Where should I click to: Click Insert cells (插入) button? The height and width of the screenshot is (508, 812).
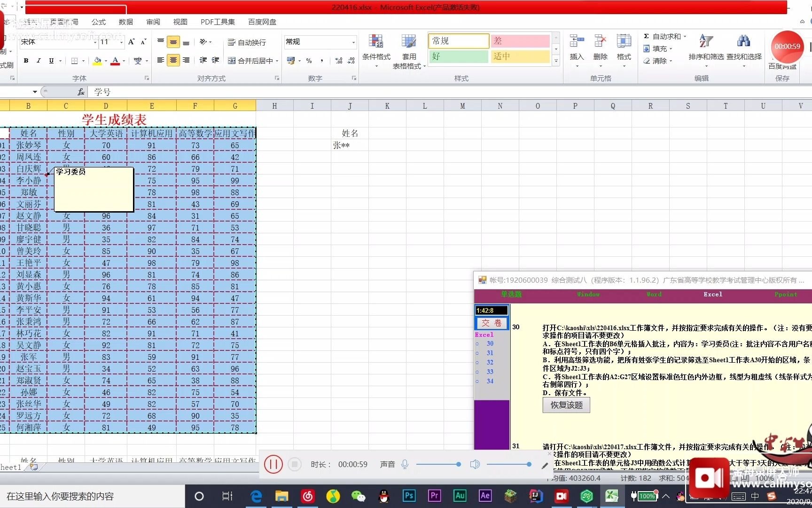coord(577,51)
